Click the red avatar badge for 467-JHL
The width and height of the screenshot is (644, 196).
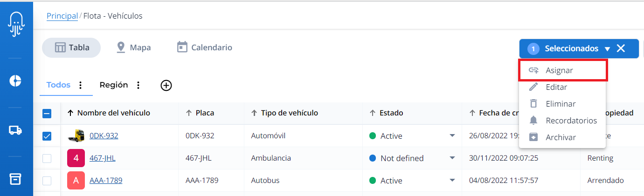76,158
